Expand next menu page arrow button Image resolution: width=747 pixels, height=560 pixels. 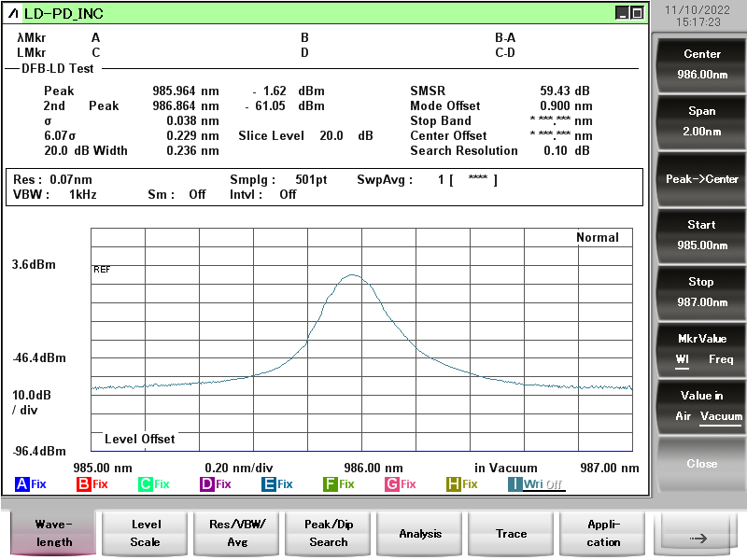[698, 535]
